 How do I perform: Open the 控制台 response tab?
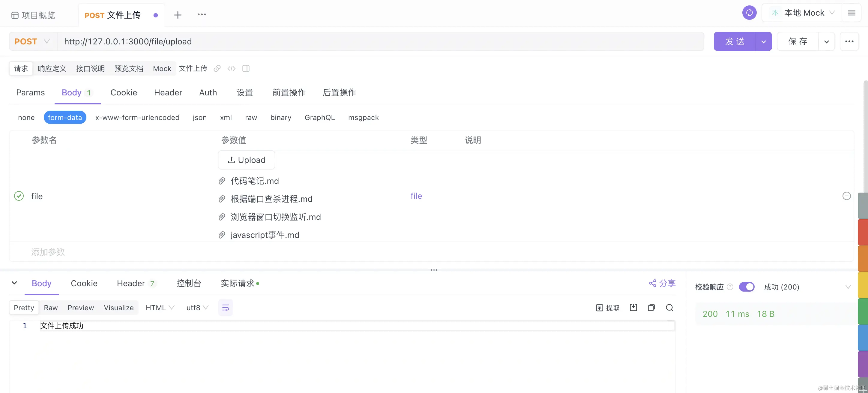(189, 283)
